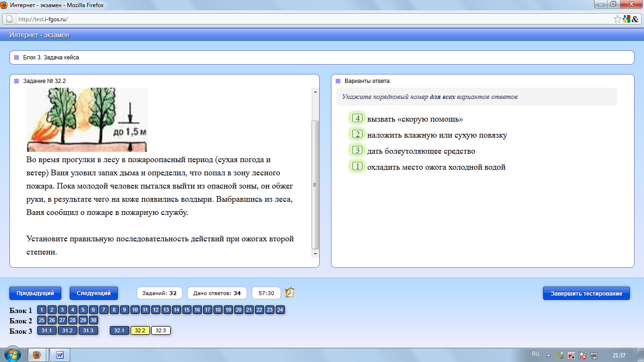Click the network monitor tray icon
This screenshot has width=644, height=362.
[594, 355]
